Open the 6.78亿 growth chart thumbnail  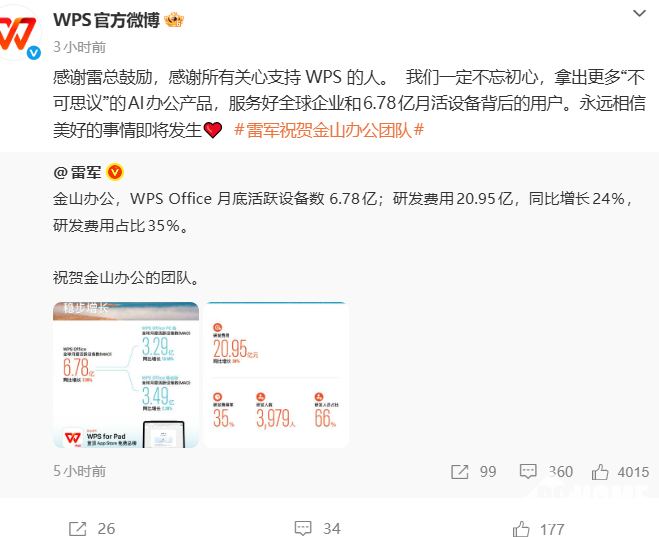click(126, 375)
